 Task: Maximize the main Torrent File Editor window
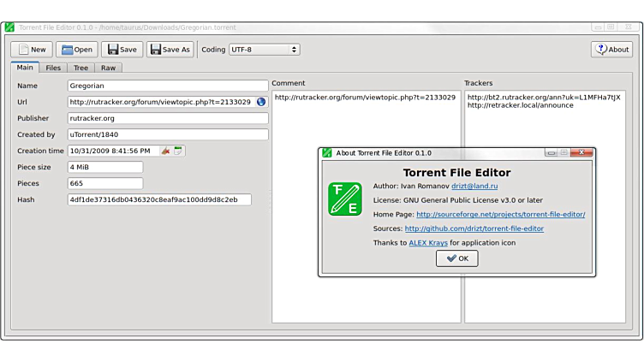611,27
